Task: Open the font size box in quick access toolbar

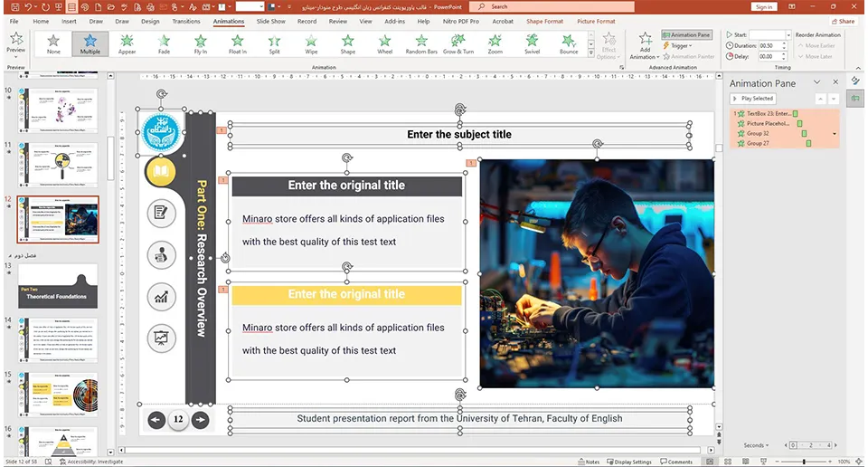Action: [250, 7]
